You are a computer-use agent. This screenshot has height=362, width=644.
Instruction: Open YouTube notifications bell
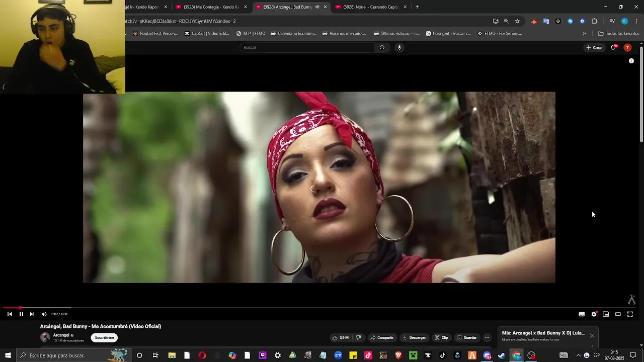(613, 48)
